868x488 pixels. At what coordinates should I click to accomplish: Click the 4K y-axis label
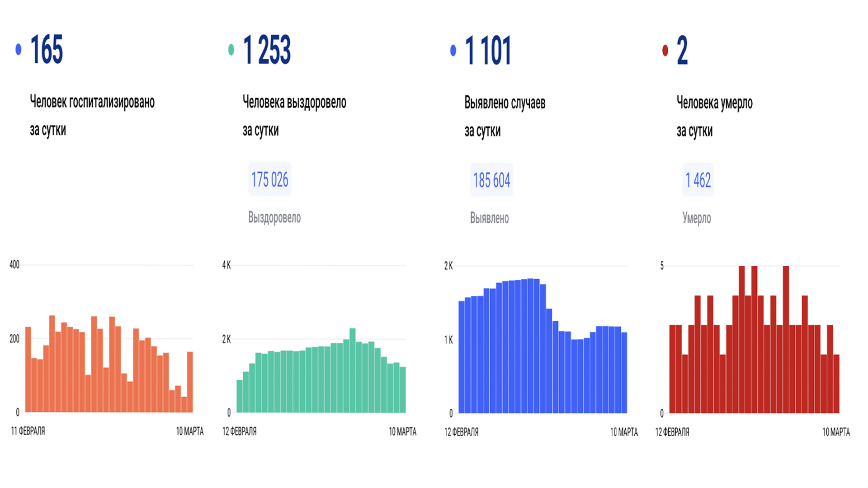click(226, 265)
